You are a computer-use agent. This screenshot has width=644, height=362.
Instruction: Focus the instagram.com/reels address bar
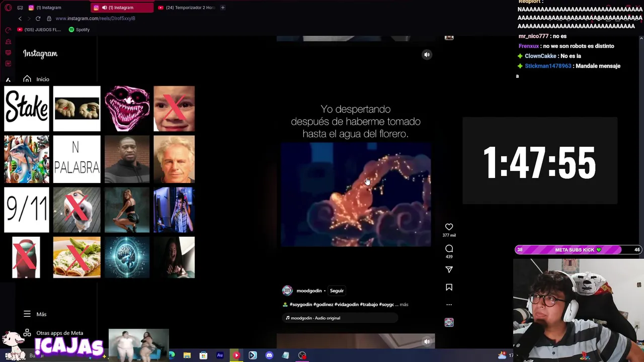point(95,19)
